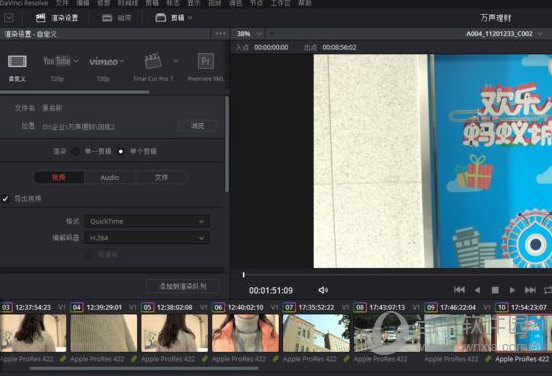552x376 pixels.
Task: Stop playback in the viewer
Action: [x=495, y=290]
